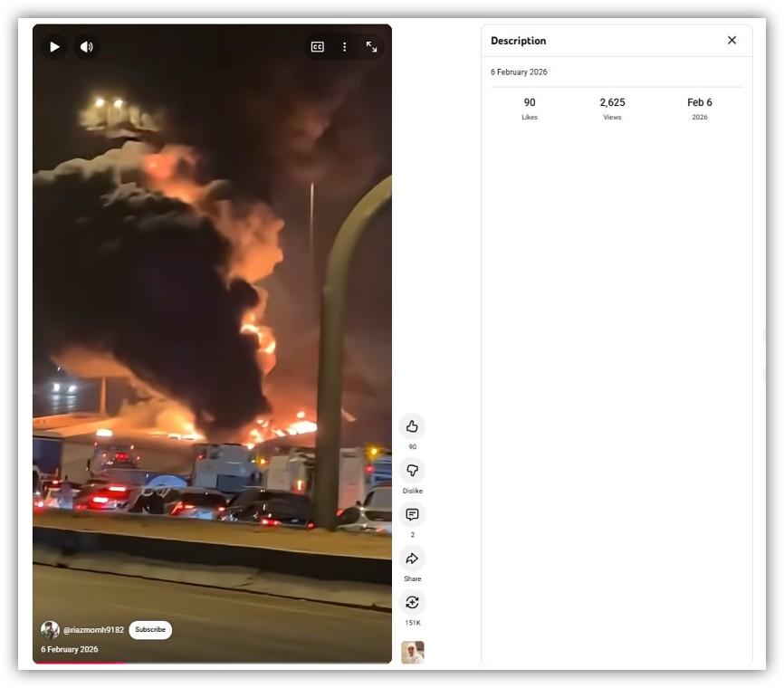Screen dimensions: 784x688
Task: Click the thumbs-down Dislike icon
Action: (412, 471)
